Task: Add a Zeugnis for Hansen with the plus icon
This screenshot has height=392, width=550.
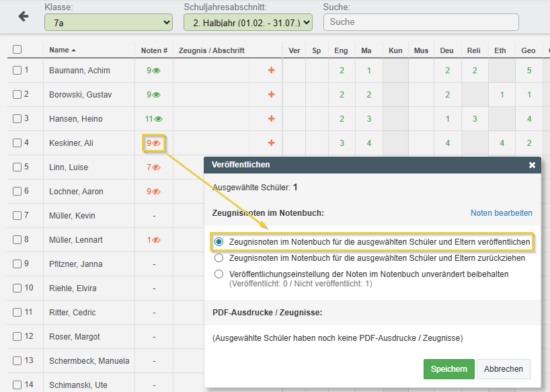Action: [x=271, y=118]
